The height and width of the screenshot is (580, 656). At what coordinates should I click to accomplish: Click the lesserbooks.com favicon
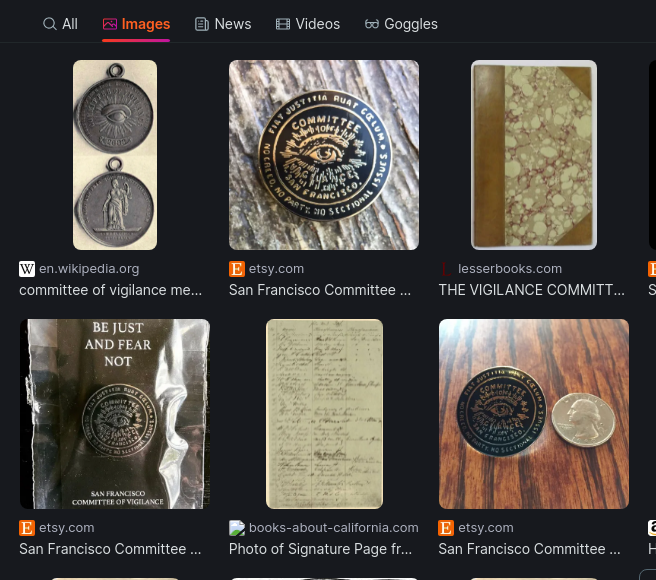coord(446,269)
